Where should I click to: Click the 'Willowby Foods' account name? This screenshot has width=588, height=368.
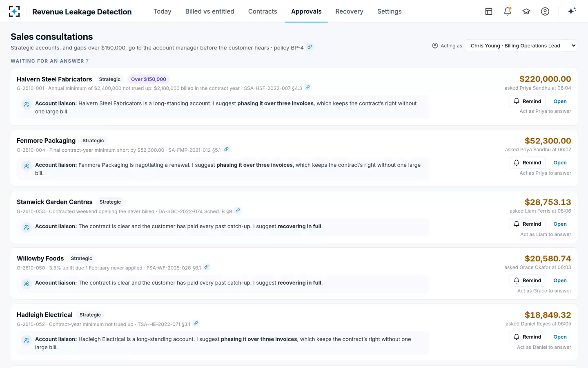40,258
